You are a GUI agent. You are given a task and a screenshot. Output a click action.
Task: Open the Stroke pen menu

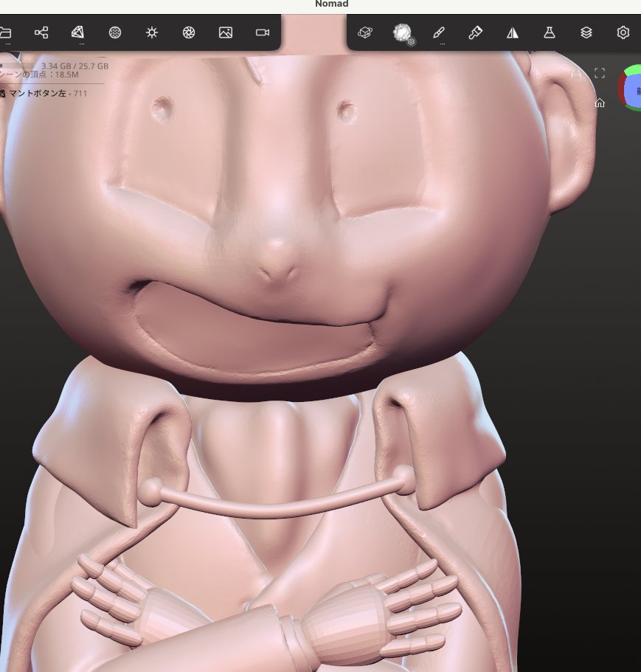(x=439, y=32)
